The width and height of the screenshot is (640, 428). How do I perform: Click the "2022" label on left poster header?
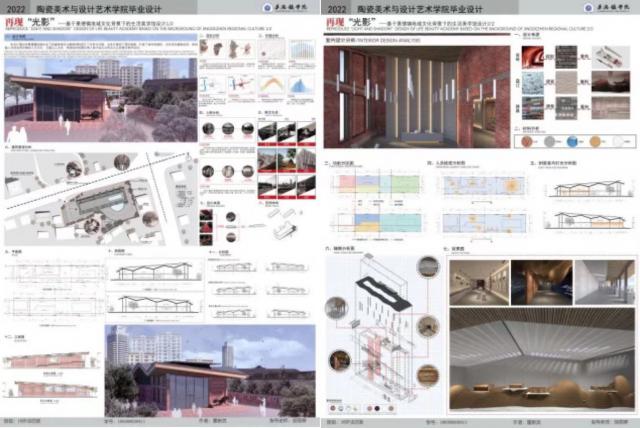click(18, 9)
